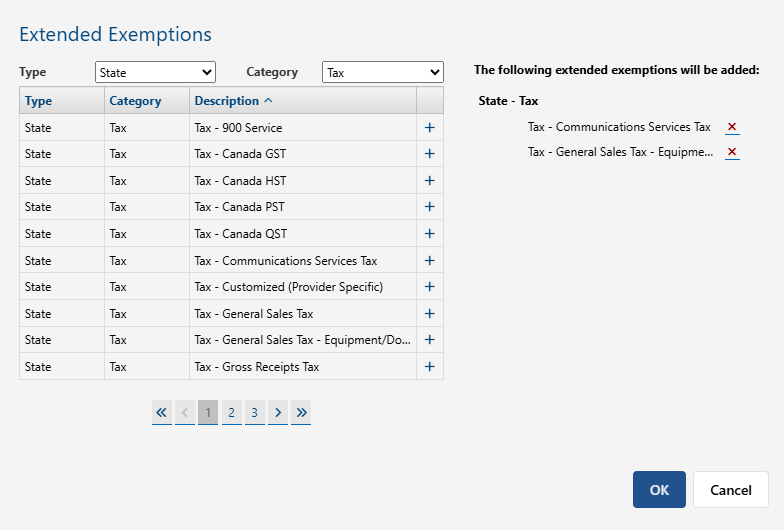Open the Category dropdown showing Tax

coord(382,72)
